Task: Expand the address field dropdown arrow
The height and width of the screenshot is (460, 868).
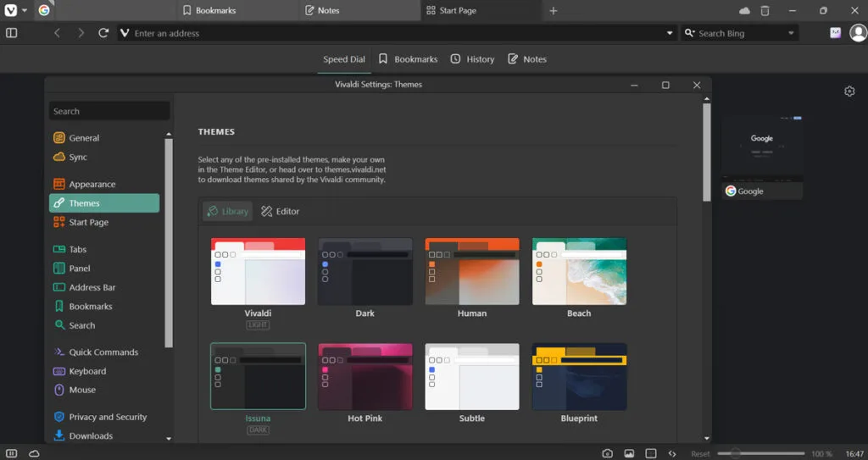Action: [670, 33]
